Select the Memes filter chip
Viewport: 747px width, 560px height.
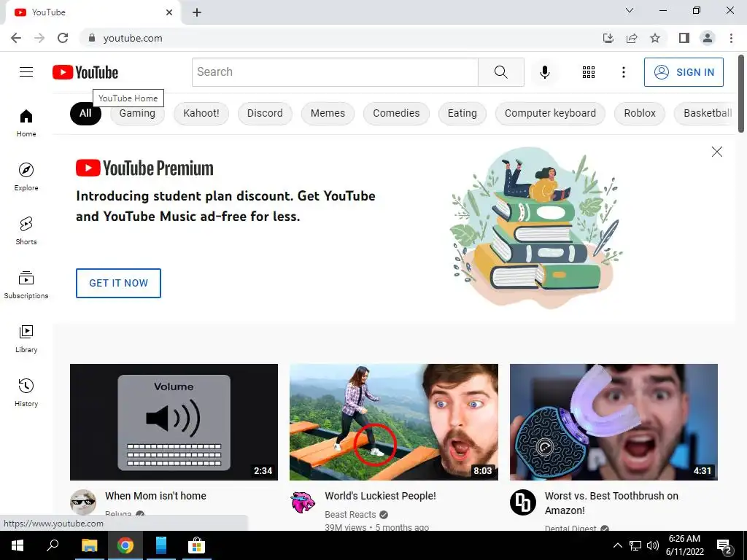(328, 113)
